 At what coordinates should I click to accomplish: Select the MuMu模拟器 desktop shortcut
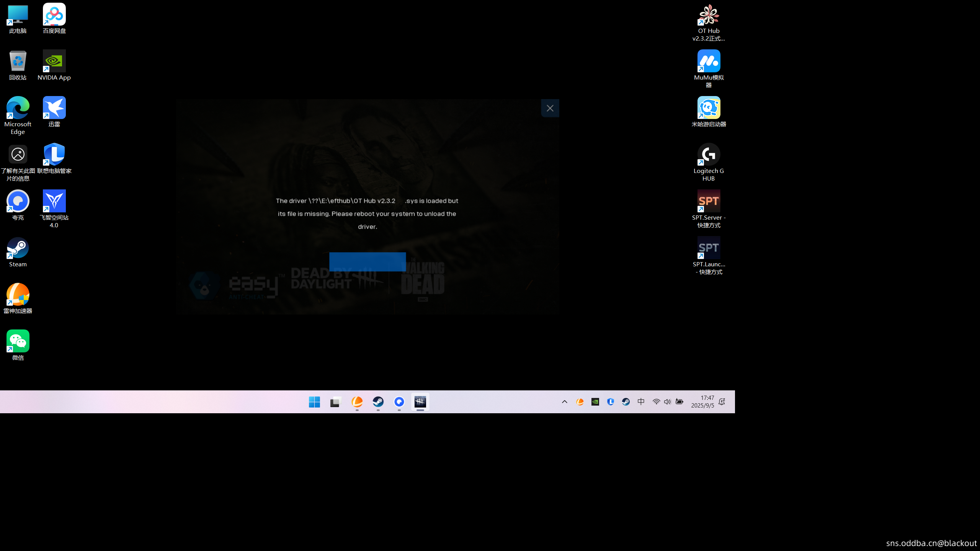pyautogui.click(x=709, y=69)
